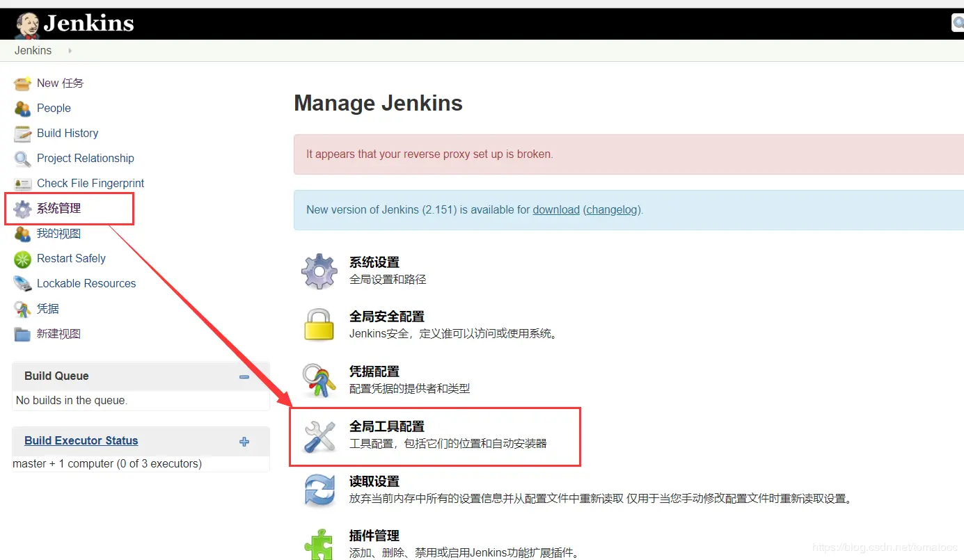Viewport: 964px width, 560px height.
Task: Open 我的视图 link
Action: 58,233
